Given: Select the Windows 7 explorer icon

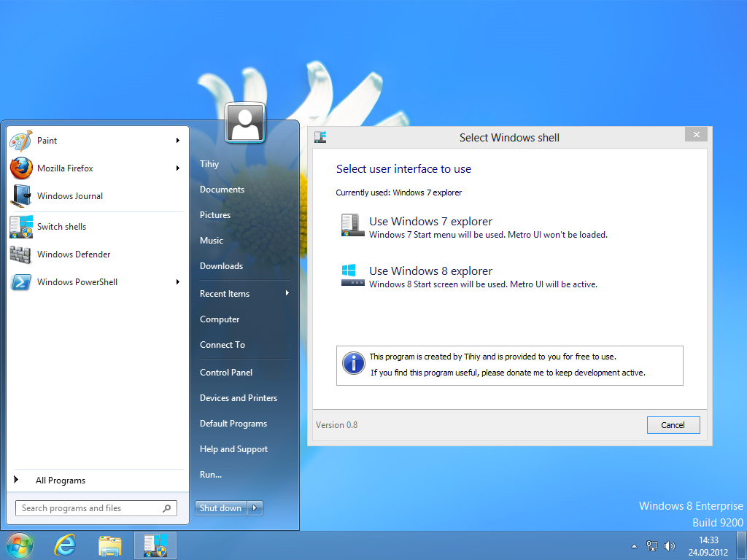Looking at the screenshot, I should click(x=352, y=225).
